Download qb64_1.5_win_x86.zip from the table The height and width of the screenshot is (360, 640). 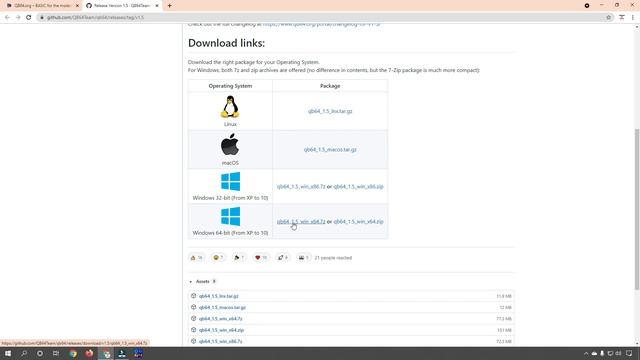pyautogui.click(x=358, y=187)
